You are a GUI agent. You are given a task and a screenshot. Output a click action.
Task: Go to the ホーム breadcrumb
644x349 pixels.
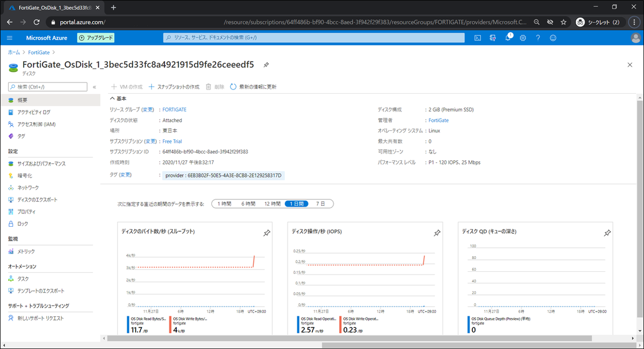click(x=14, y=52)
